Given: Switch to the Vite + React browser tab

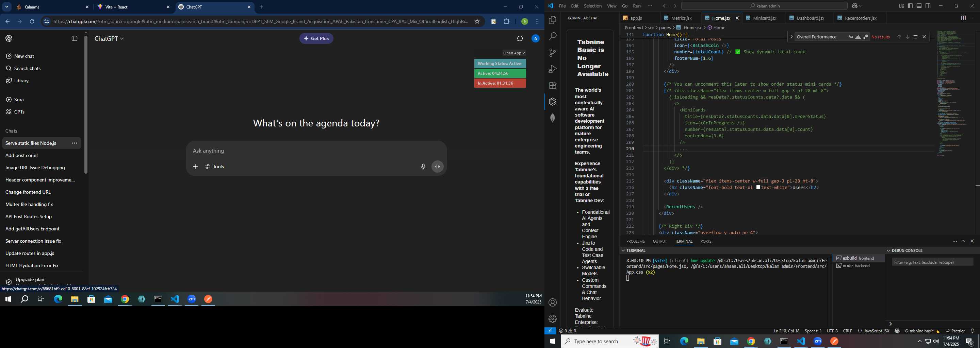Looking at the screenshot, I should click(x=133, y=7).
